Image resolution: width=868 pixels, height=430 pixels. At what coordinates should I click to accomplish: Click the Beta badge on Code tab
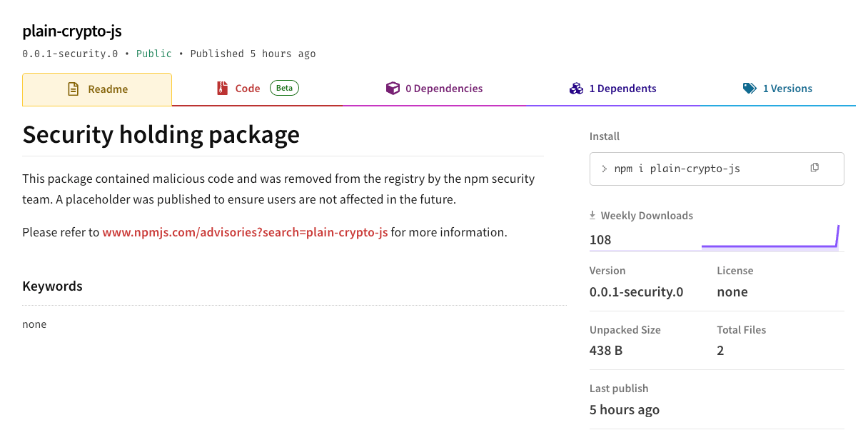click(x=284, y=87)
